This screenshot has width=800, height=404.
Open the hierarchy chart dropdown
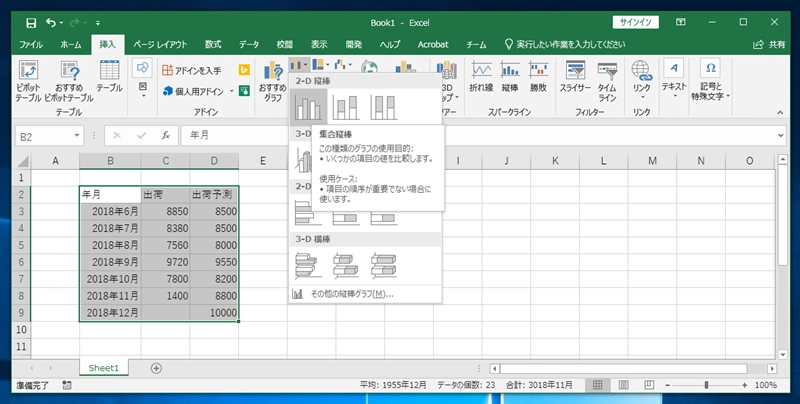coord(321,65)
